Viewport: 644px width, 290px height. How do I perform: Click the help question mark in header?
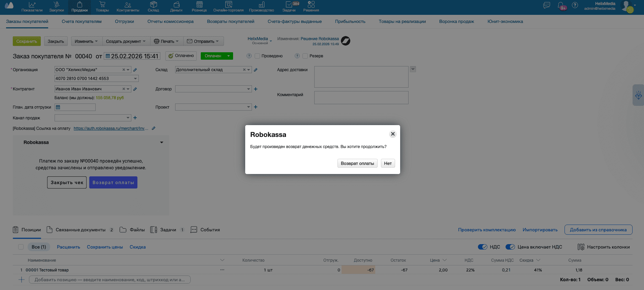tap(575, 5)
